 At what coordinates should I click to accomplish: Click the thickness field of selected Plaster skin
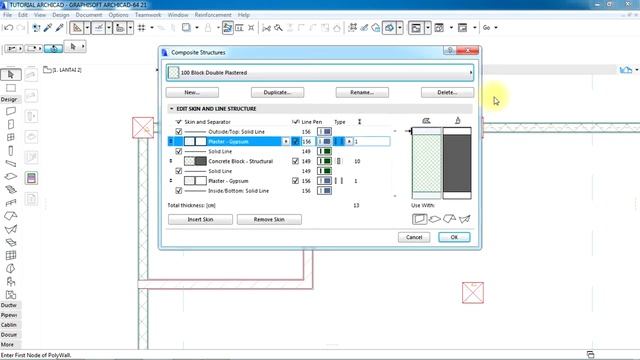371,142
